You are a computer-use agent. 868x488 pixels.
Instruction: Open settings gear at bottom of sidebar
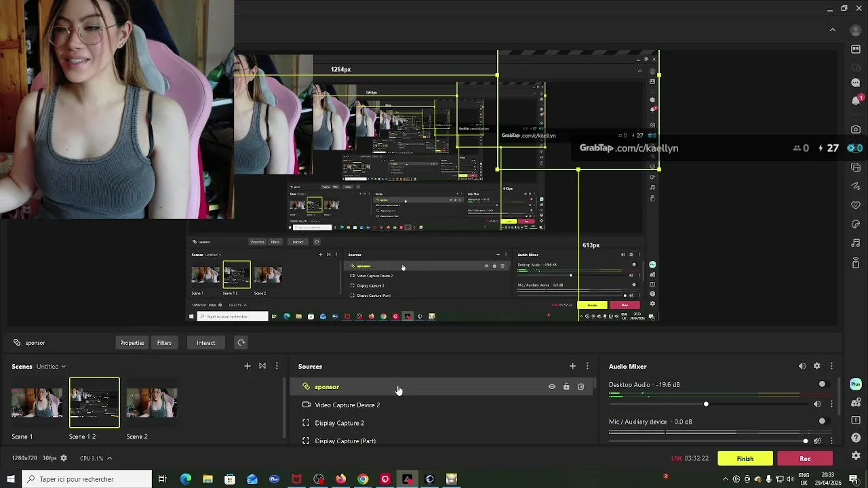click(856, 456)
